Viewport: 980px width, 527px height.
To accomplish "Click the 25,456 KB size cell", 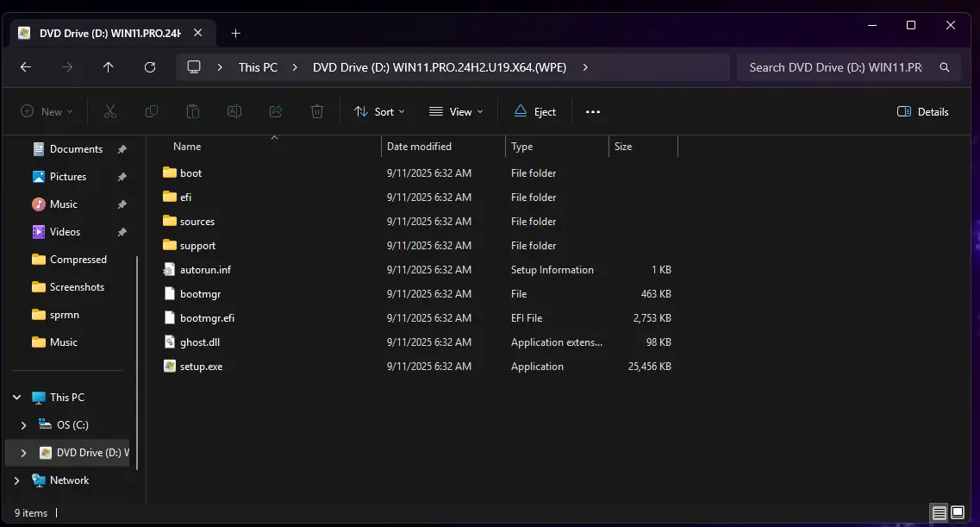I will coord(649,367).
